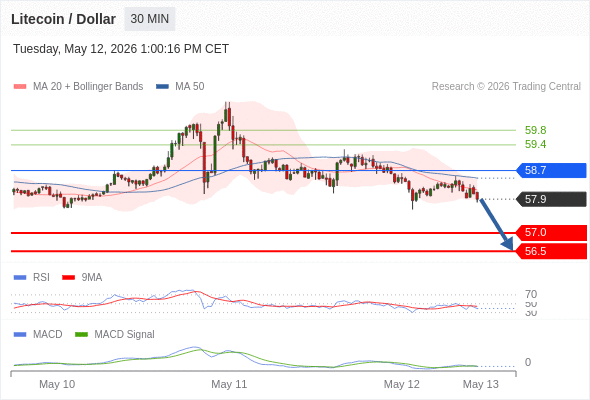Viewport: 590px width, 400px height.
Task: Click the green MACD Signal legend swatch
Action: pos(81,335)
